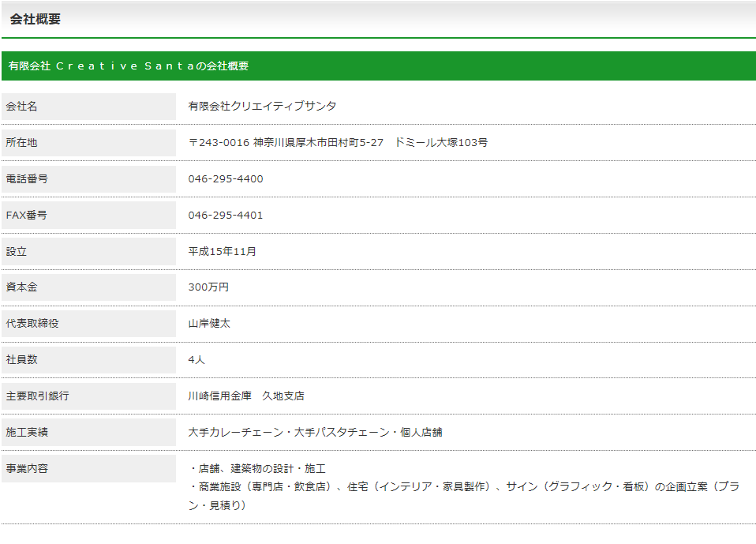Select the 事業内容 label cell
Image resolution: width=756 pixels, height=544 pixels.
(88, 469)
